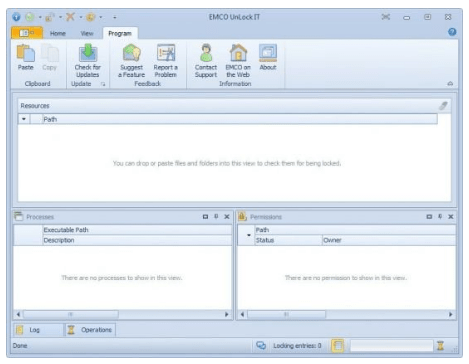Image resolution: width=469 pixels, height=364 pixels.
Task: Expand Permissions column selector arrow
Action: [248, 235]
